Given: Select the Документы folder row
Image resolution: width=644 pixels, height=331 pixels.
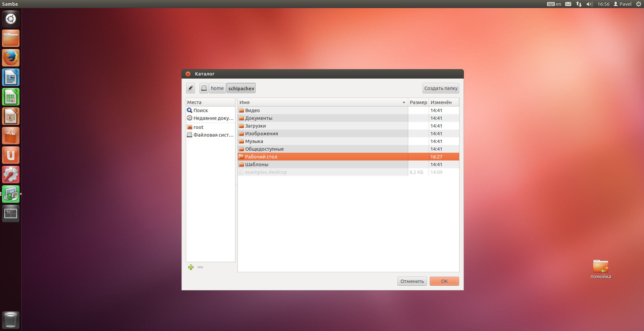Looking at the screenshot, I should (348, 118).
